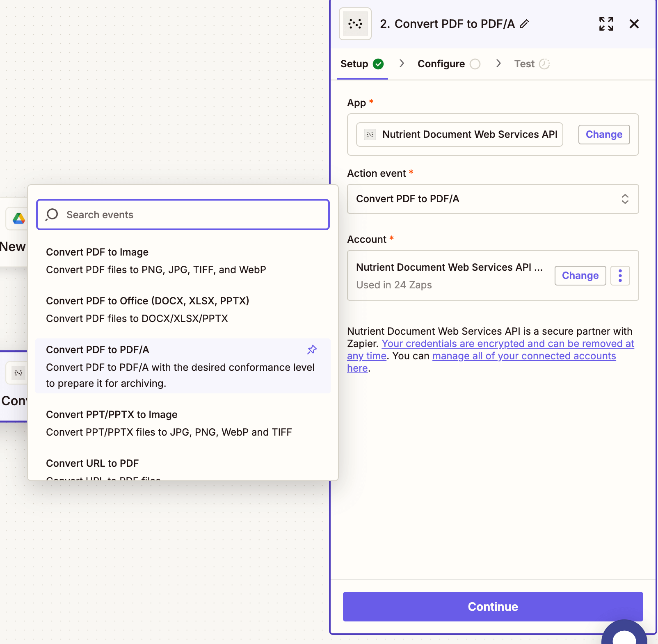The height and width of the screenshot is (644, 658).
Task: Switch to the Configure tab
Action: (441, 64)
